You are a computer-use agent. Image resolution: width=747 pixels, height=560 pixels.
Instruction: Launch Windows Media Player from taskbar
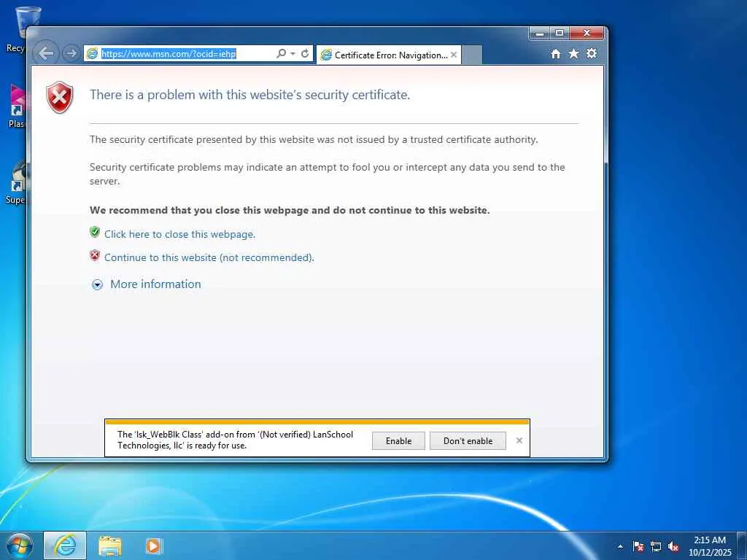154,545
